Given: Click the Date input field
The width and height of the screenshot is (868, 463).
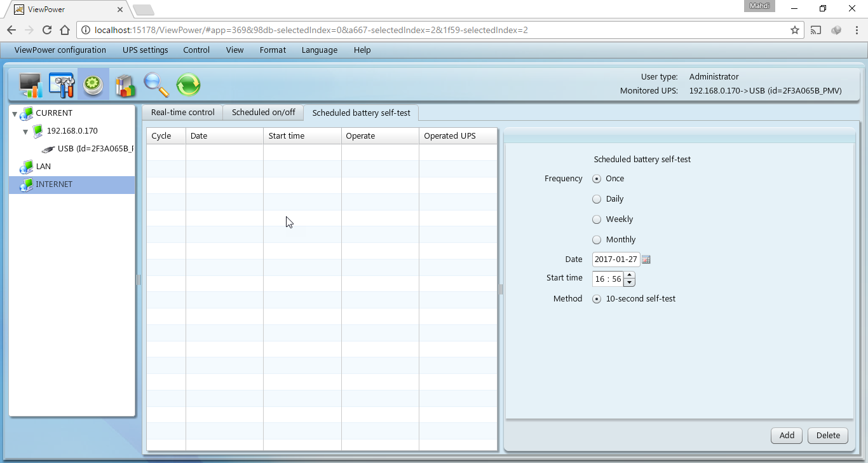Looking at the screenshot, I should (x=616, y=259).
